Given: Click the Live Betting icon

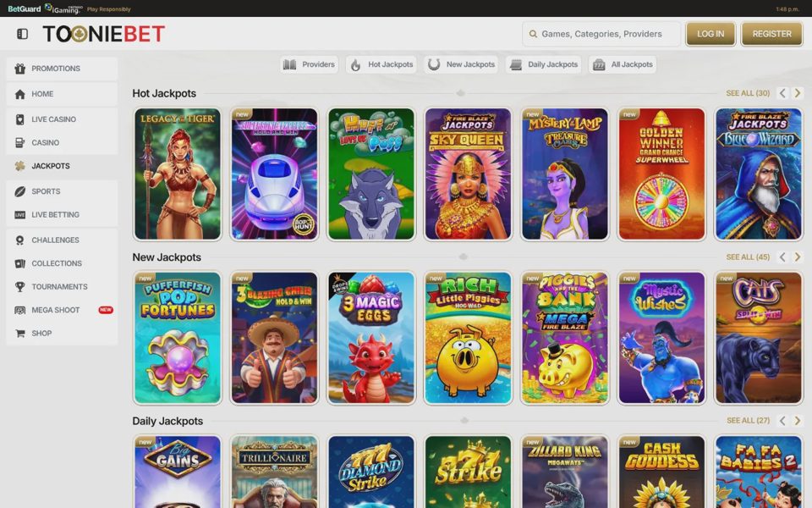Looking at the screenshot, I should 19,214.
